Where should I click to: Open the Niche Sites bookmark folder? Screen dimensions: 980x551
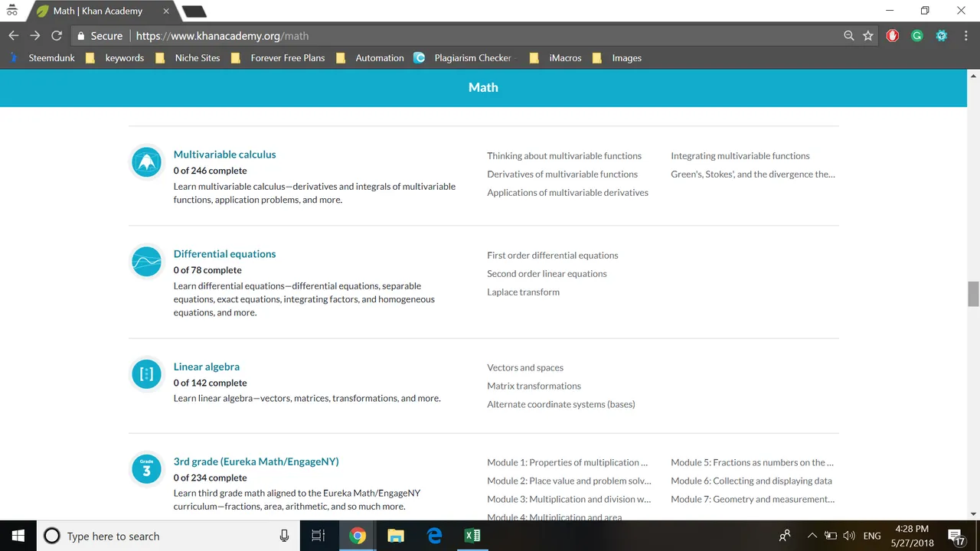pyautogui.click(x=188, y=58)
